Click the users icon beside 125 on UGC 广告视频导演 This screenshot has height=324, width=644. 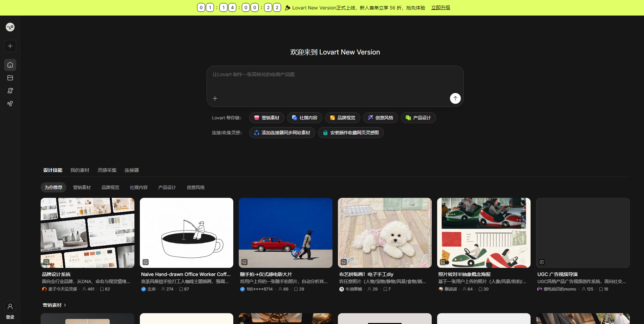(584, 289)
